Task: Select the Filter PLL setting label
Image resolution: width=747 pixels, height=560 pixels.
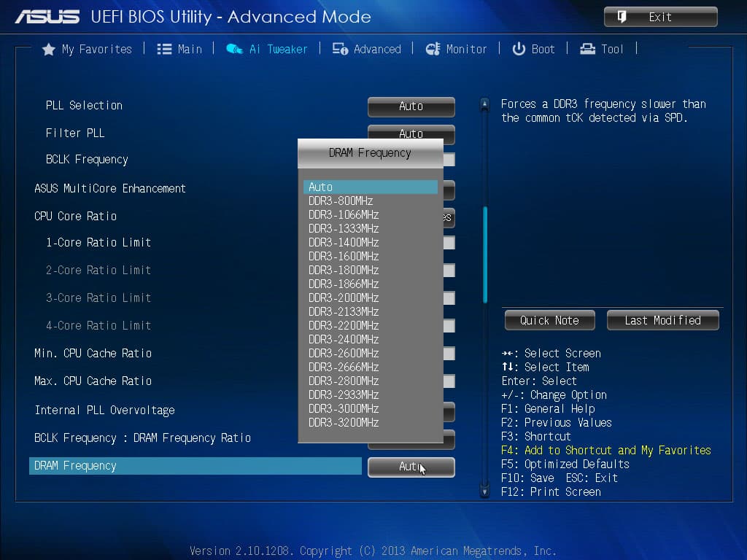Action: pos(75,133)
